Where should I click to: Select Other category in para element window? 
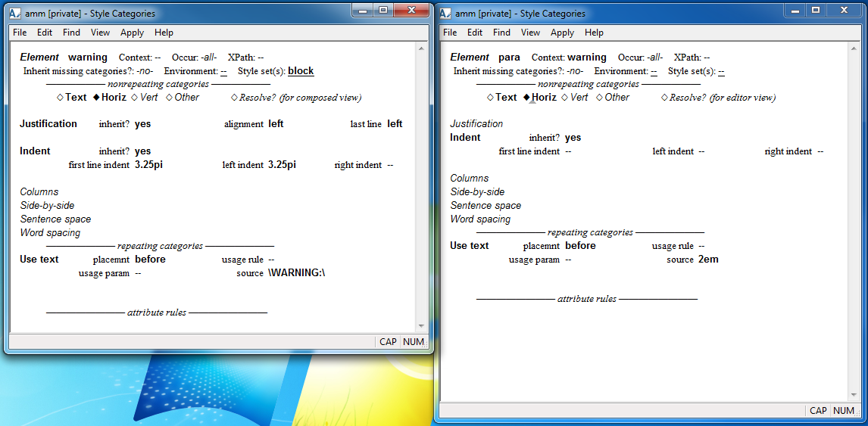pyautogui.click(x=613, y=98)
